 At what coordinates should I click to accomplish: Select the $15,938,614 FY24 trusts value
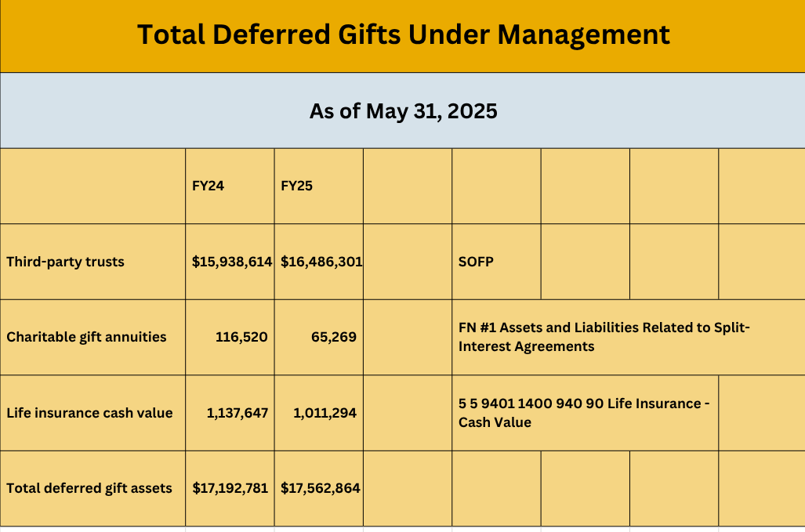point(231,262)
